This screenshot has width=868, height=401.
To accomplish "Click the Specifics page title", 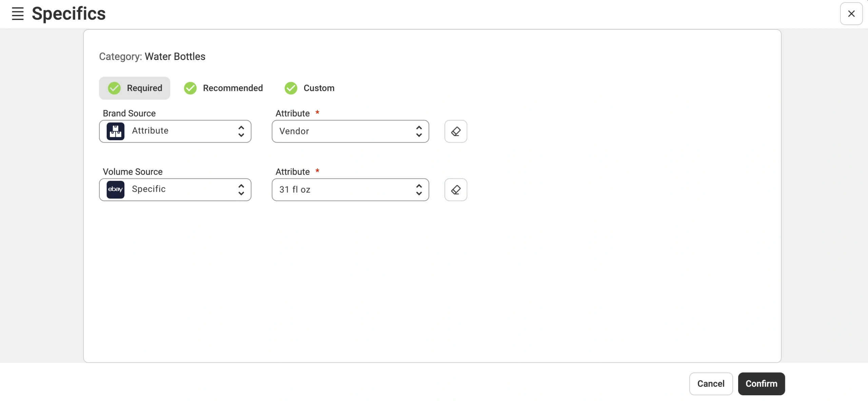I will click(68, 14).
